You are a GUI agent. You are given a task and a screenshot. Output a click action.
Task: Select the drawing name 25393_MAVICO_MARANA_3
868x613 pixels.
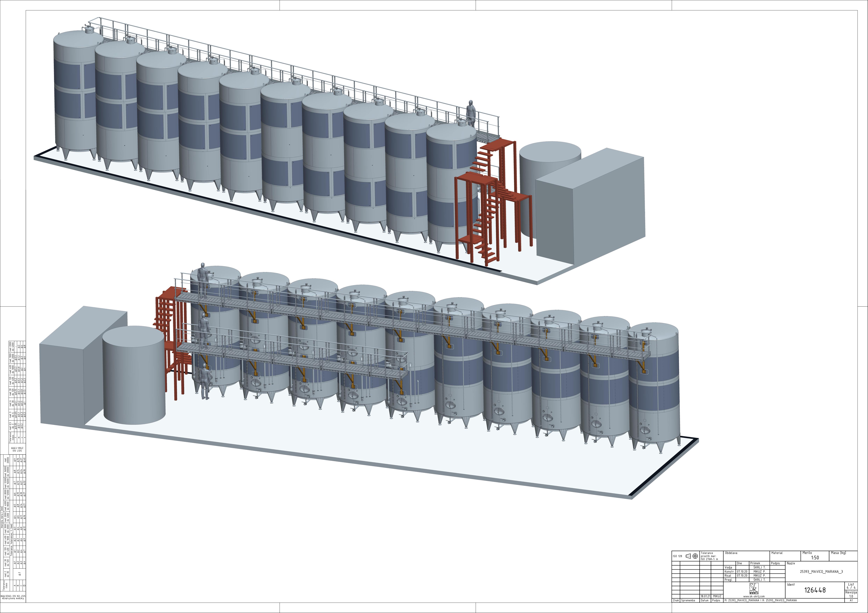click(822, 572)
